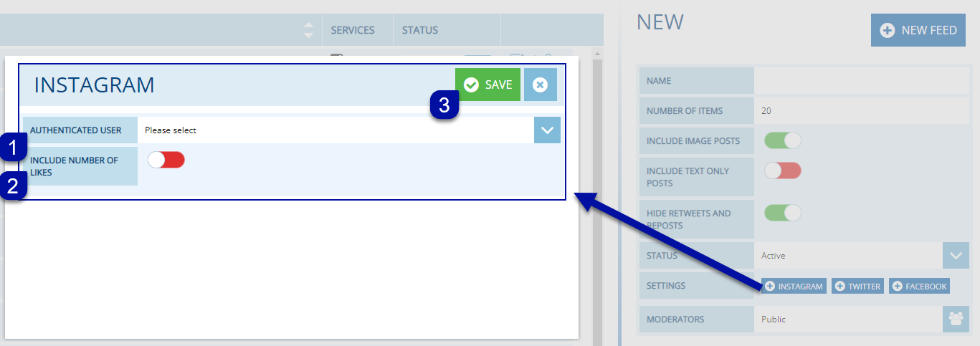Toggle Include Number of Likes switch
Screen dimensions: 980x346
166,160
